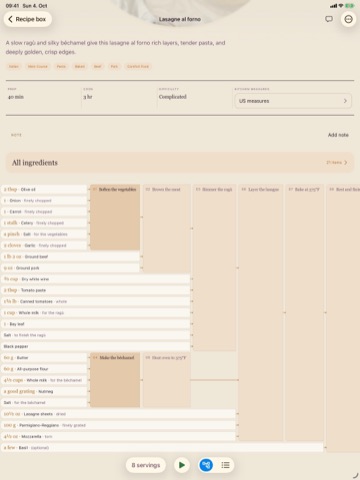Select the Tomato paste ingredient row
Image resolution: width=360 pixels, height=480 pixels.
click(x=96, y=290)
